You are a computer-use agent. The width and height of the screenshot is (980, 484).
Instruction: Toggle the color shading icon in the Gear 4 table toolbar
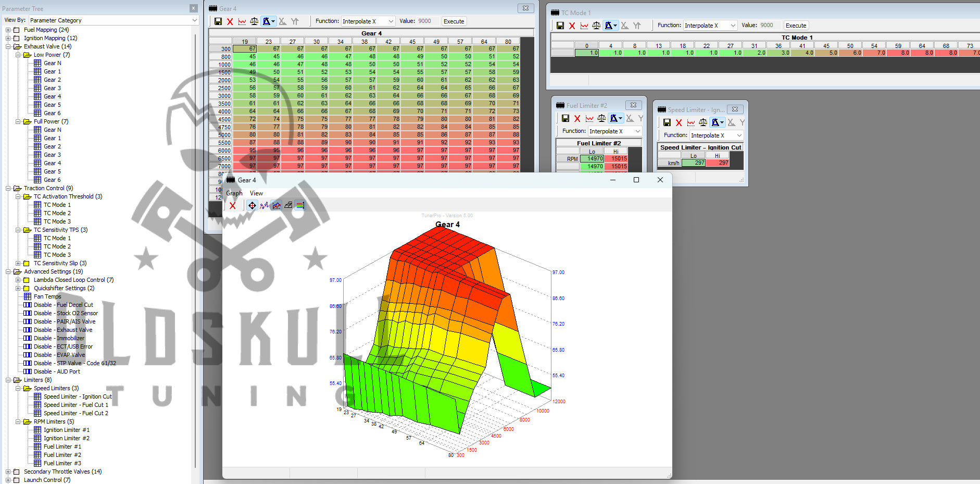point(269,21)
